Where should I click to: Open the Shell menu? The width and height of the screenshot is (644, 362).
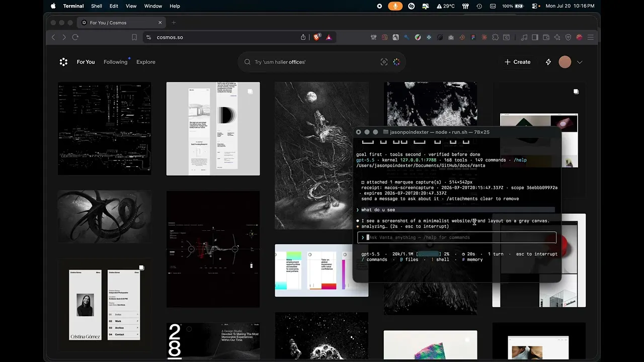tap(97, 6)
